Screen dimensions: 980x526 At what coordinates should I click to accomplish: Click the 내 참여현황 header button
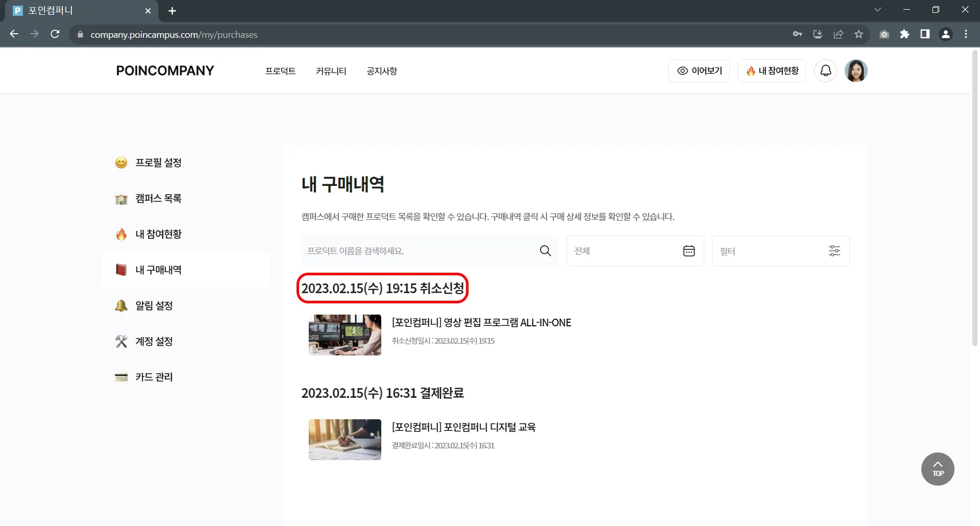click(772, 70)
